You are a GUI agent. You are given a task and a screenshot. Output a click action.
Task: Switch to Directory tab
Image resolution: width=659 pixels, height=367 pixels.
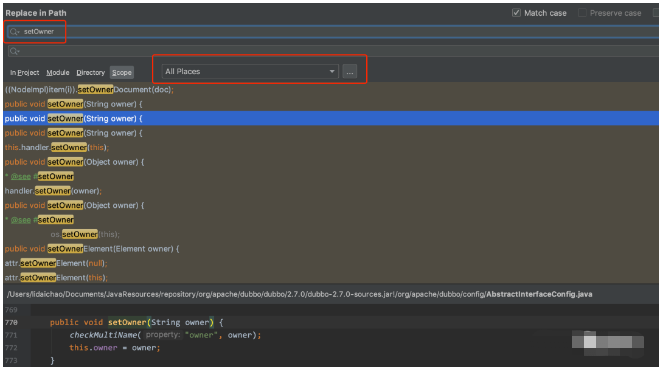pyautogui.click(x=90, y=73)
